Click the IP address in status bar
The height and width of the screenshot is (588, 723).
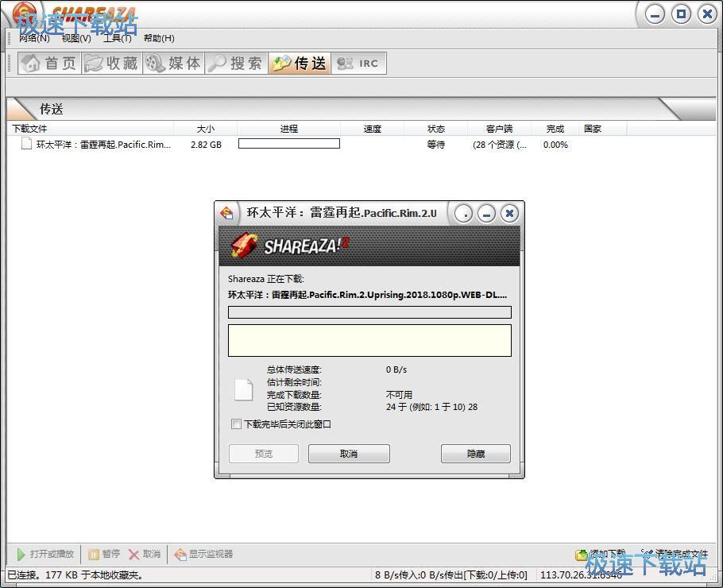(x=581, y=575)
